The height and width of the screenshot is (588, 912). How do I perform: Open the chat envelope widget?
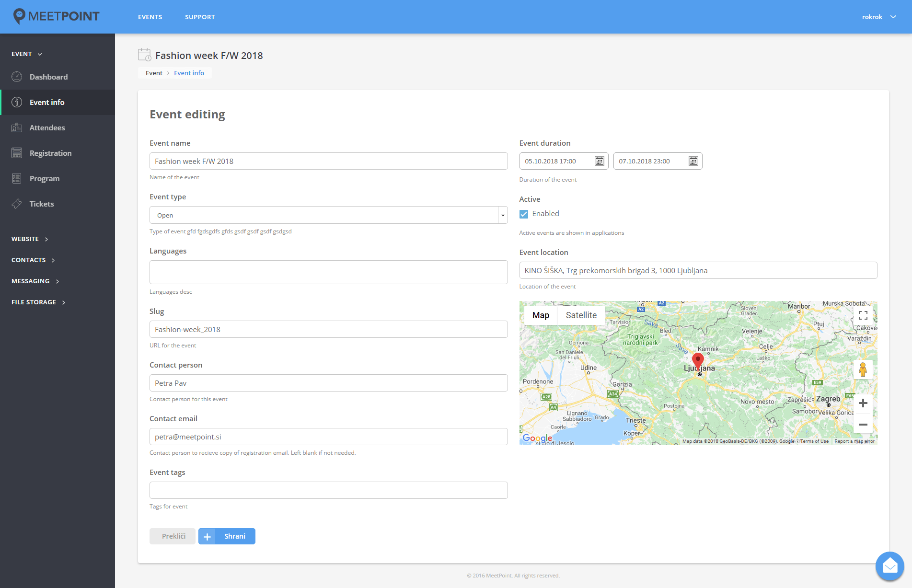tap(889, 566)
